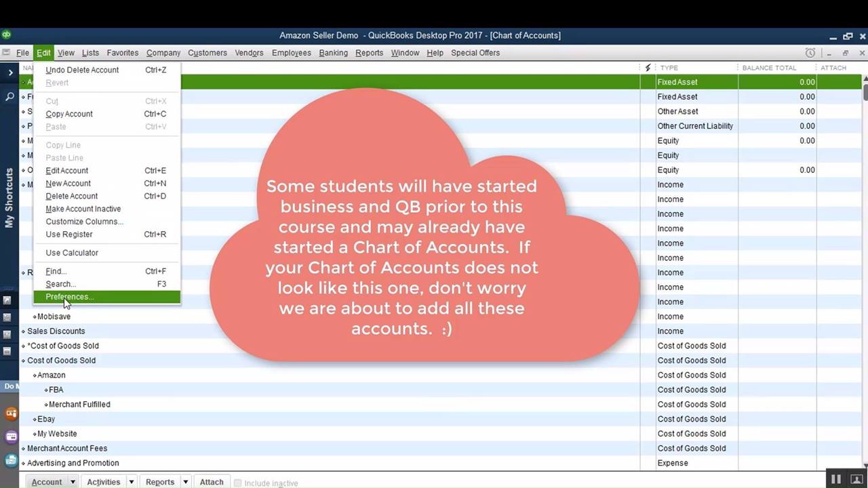Image resolution: width=868 pixels, height=488 pixels.
Task: Open the Banking menu
Action: [333, 53]
